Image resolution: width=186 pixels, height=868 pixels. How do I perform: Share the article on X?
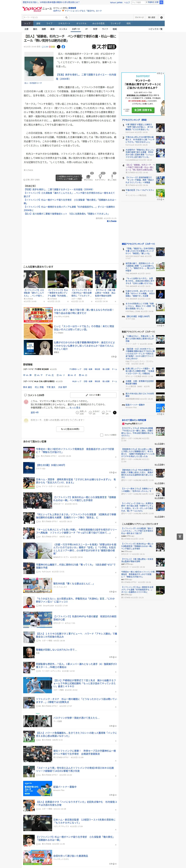click(x=59, y=47)
